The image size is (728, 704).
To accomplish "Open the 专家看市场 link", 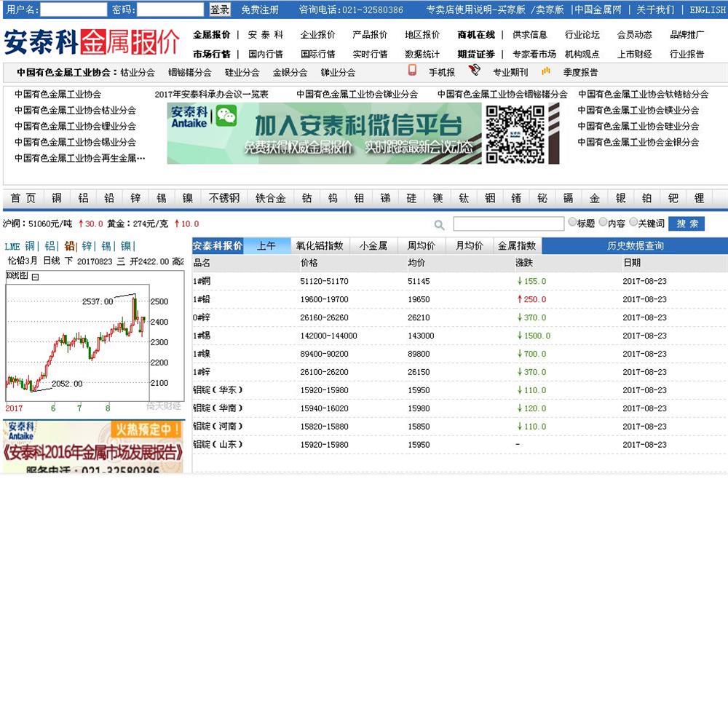I will pos(534,55).
